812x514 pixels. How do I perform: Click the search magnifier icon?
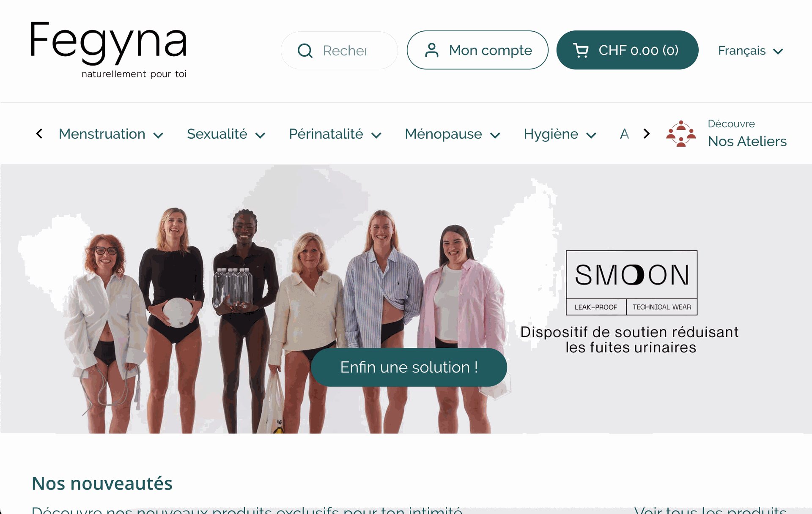click(x=305, y=51)
